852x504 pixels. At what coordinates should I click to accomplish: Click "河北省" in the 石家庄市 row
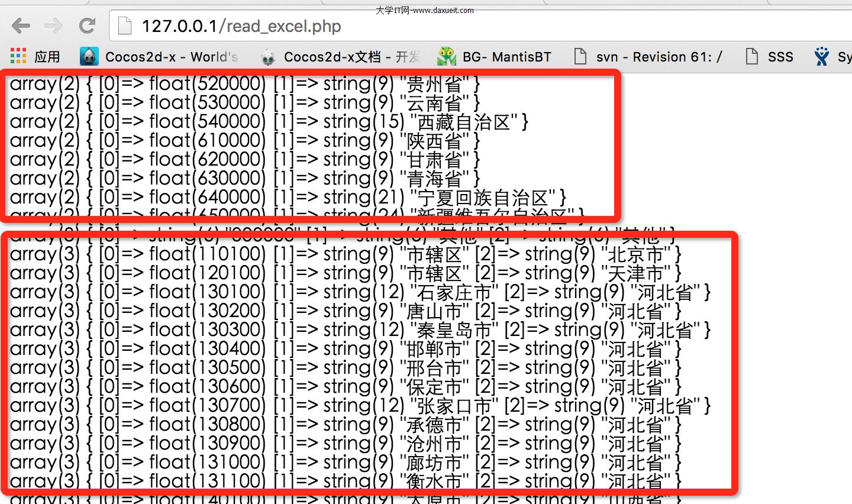pyautogui.click(x=665, y=292)
